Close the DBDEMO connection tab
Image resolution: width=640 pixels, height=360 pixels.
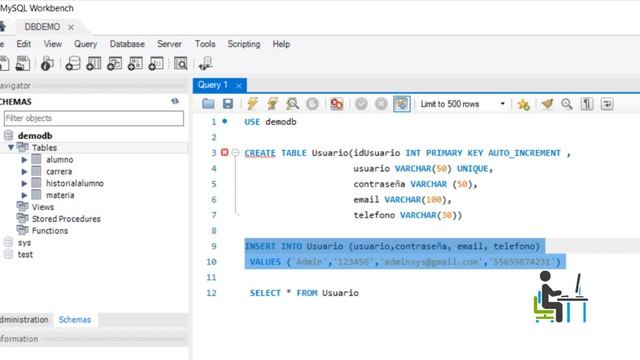pos(71,27)
